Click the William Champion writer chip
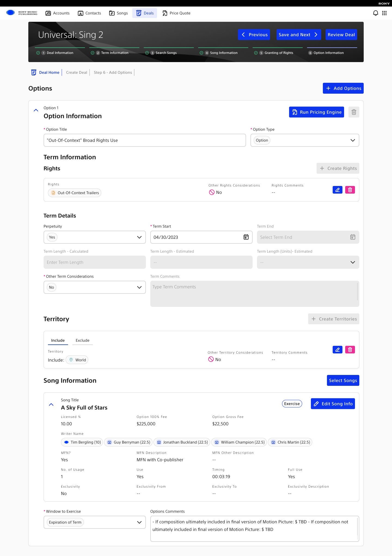 [239, 442]
